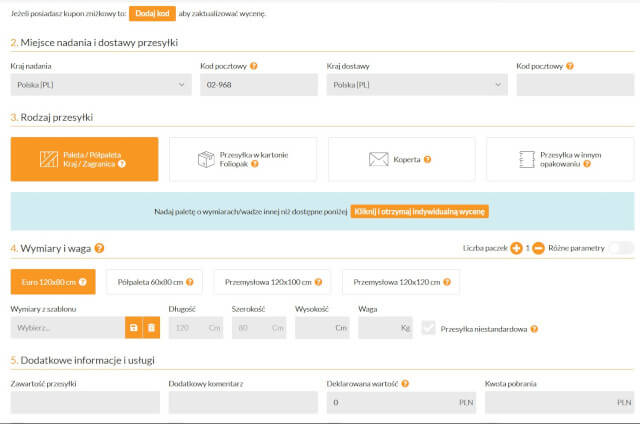
Task: Click help icon next to Przesyłka niestandardowa
Action: coord(534,328)
